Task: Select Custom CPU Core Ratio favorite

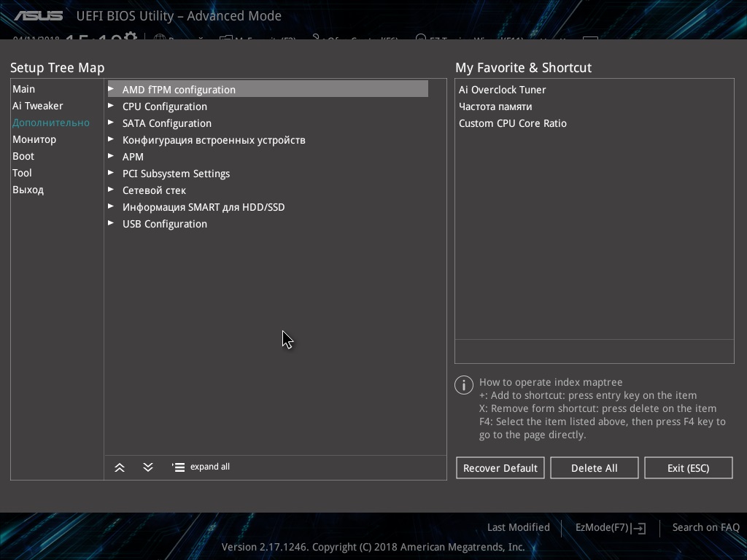Action: coord(513,123)
